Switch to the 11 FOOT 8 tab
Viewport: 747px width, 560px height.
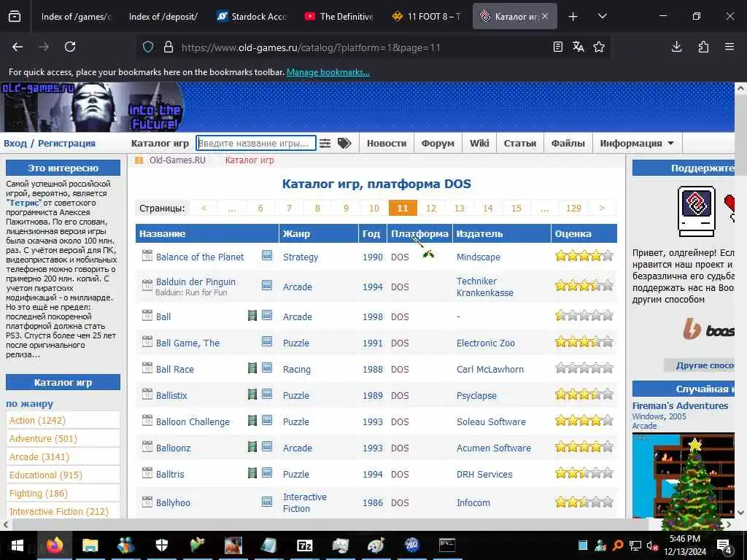[426, 17]
